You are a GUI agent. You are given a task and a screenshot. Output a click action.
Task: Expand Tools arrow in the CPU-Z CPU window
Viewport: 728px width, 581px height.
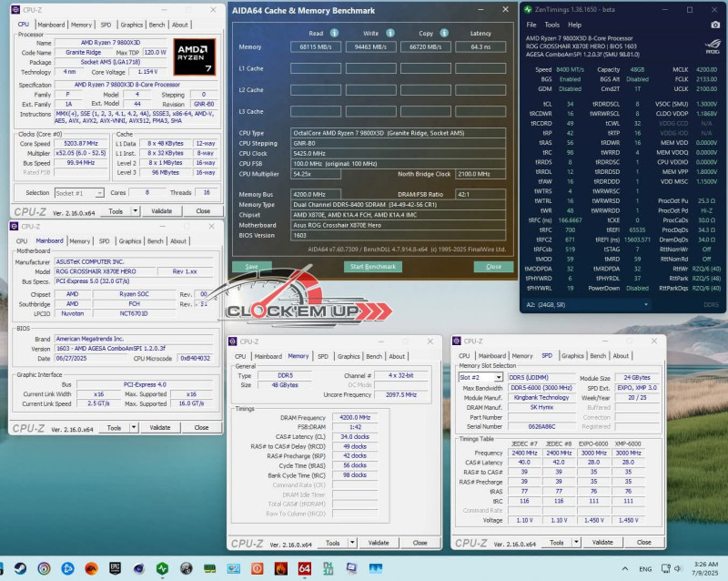(x=135, y=211)
